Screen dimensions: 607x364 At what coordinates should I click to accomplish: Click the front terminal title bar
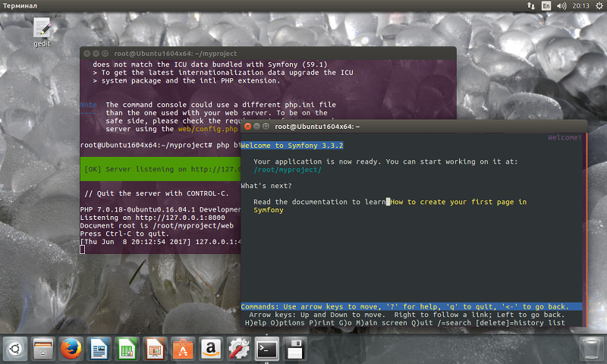pyautogui.click(x=414, y=127)
